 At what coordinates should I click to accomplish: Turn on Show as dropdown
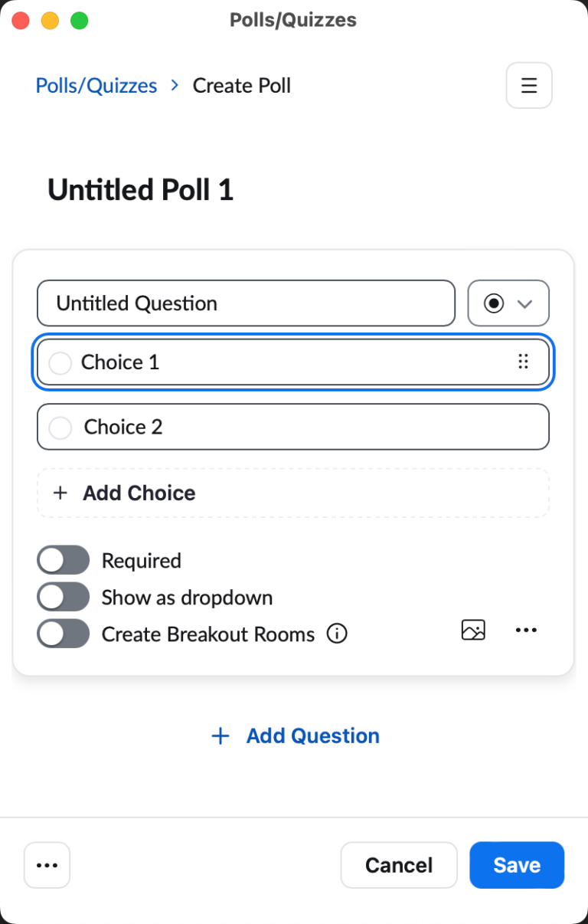(x=63, y=597)
